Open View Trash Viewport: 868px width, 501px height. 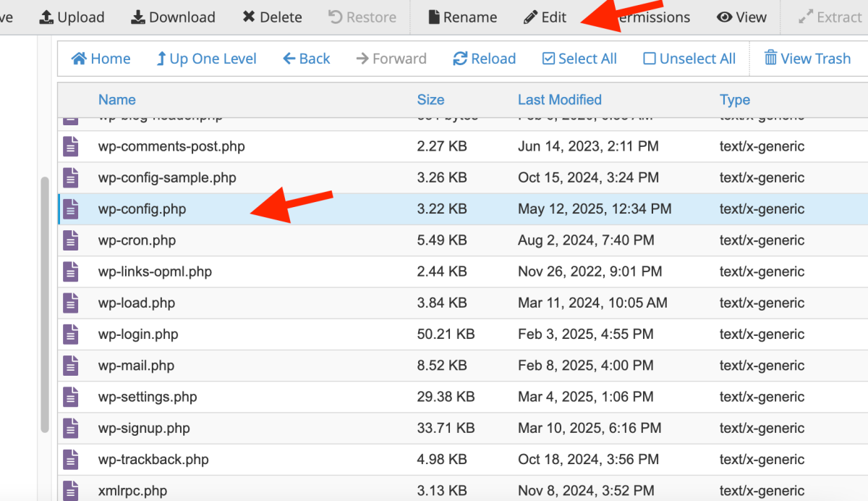click(807, 59)
